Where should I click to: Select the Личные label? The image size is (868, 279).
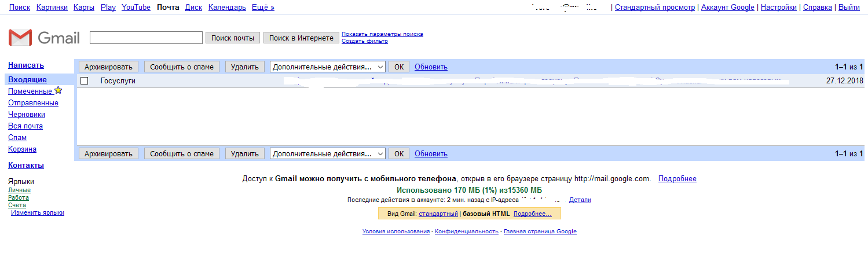[19, 190]
